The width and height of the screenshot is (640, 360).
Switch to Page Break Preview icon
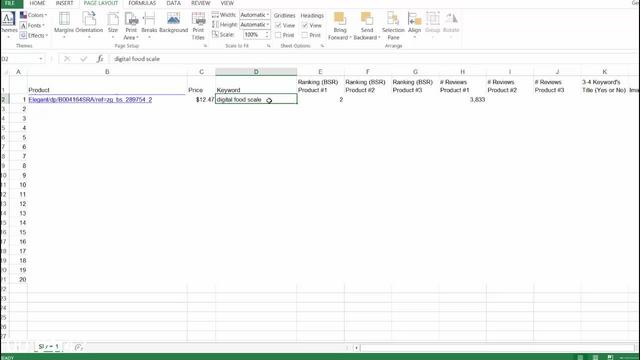click(610, 357)
